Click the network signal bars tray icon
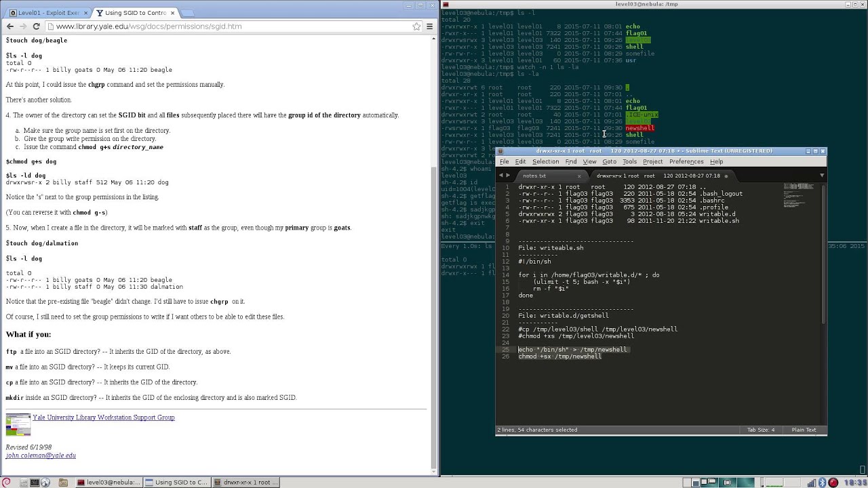Screen dimensions: 868x488 pos(812,483)
